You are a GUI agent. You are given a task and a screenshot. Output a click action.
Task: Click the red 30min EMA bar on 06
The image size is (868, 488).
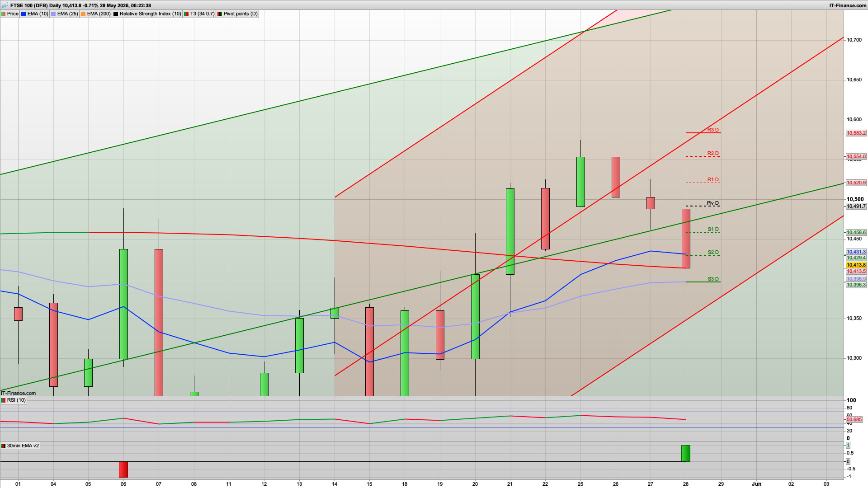(123, 469)
